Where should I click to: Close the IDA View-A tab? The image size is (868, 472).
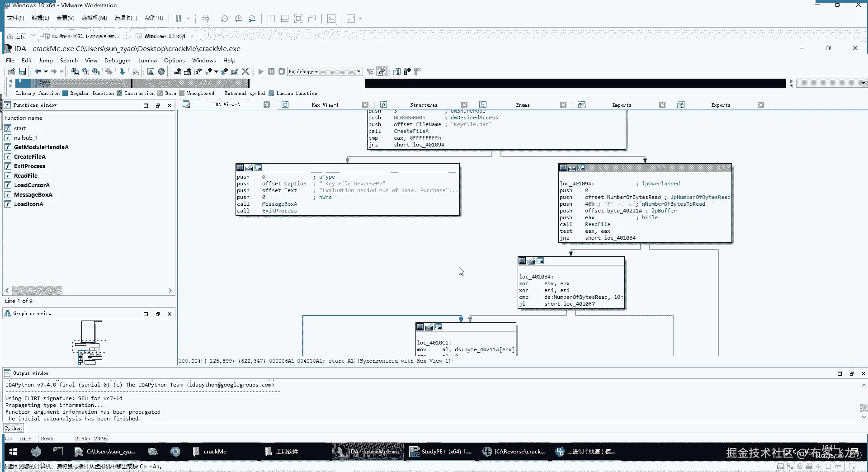267,105
